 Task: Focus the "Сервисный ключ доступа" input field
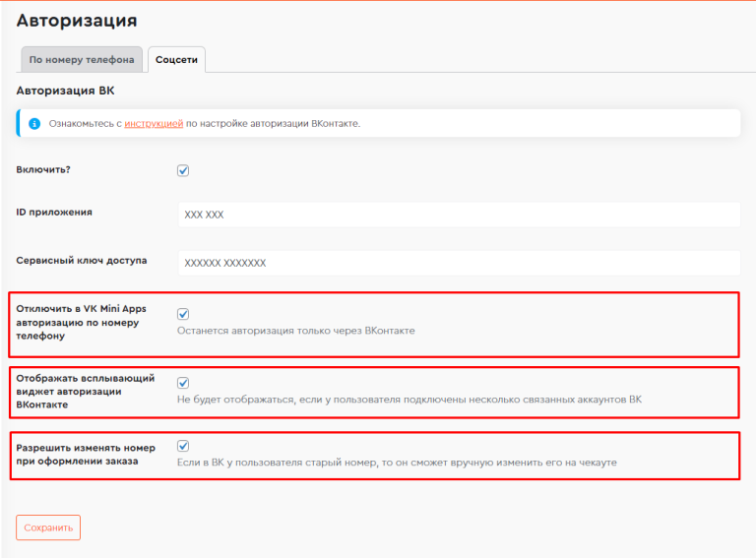coord(459,263)
